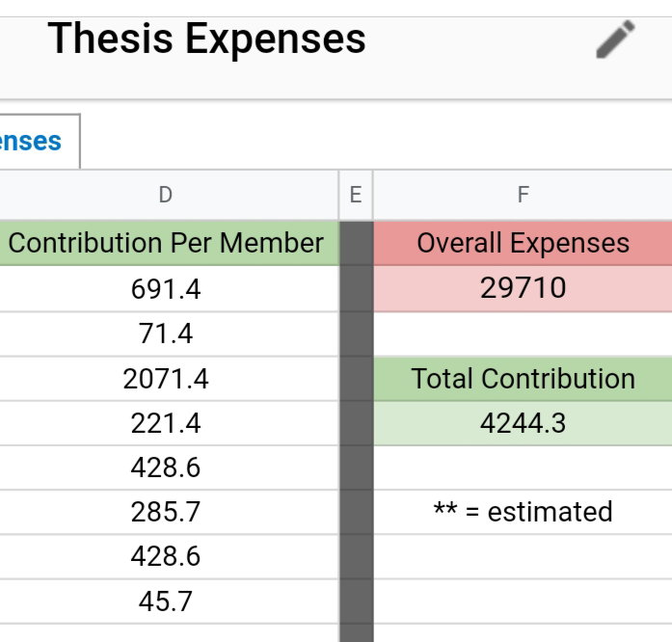Select the Total Contribution header cell
The image size is (672, 642).
click(523, 379)
